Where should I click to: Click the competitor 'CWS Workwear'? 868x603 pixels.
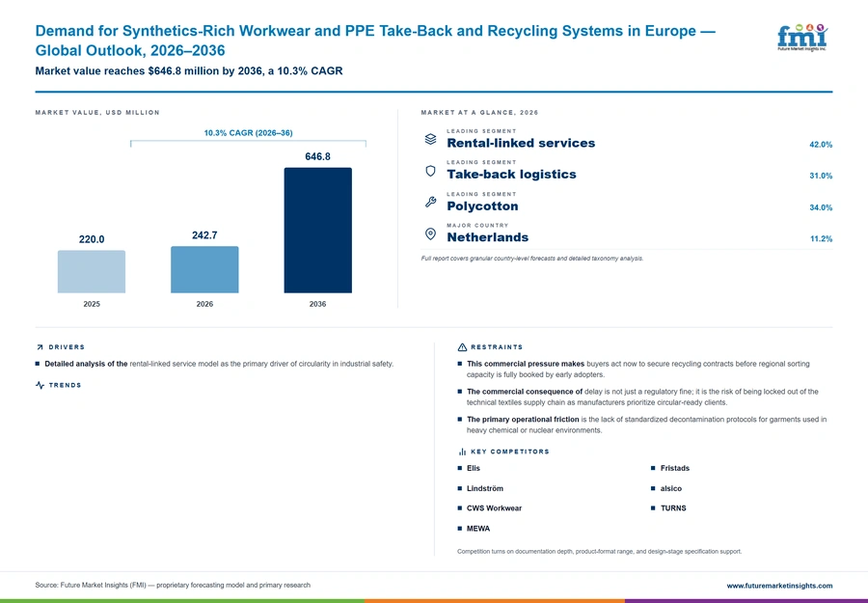coord(494,508)
